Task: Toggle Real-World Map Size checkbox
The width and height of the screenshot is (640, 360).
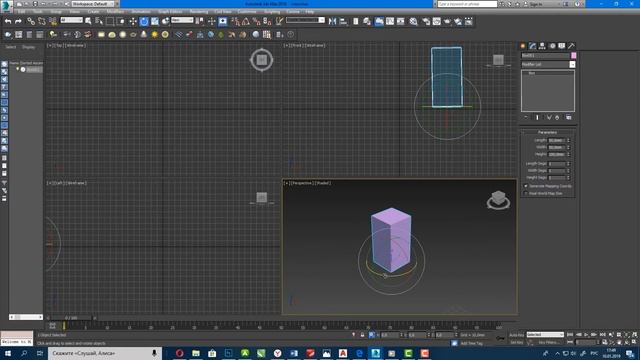Action: click(526, 193)
